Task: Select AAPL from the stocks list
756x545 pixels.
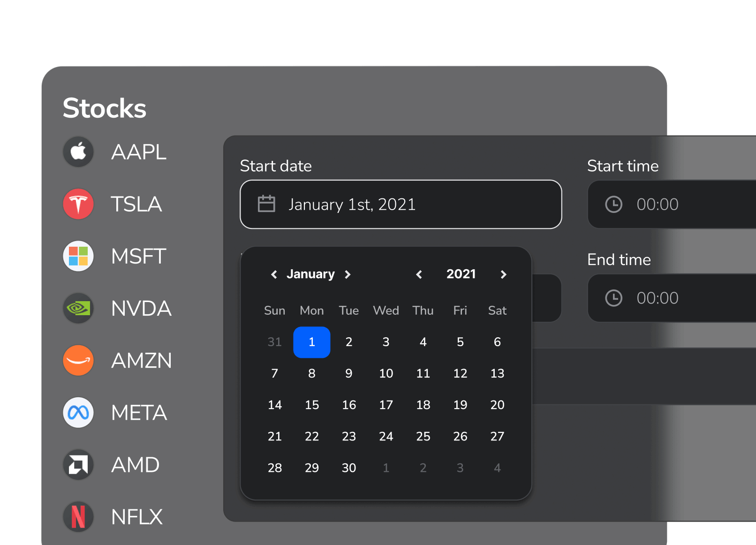Action: pyautogui.click(x=139, y=151)
